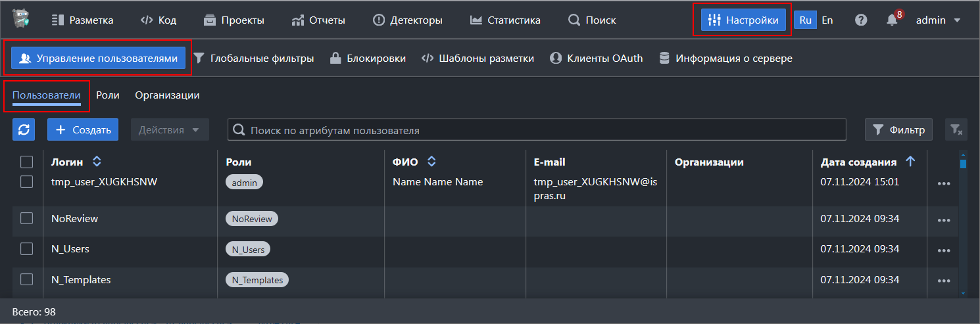Open the Детекторы menu section
The height and width of the screenshot is (324, 980).
pos(407,20)
